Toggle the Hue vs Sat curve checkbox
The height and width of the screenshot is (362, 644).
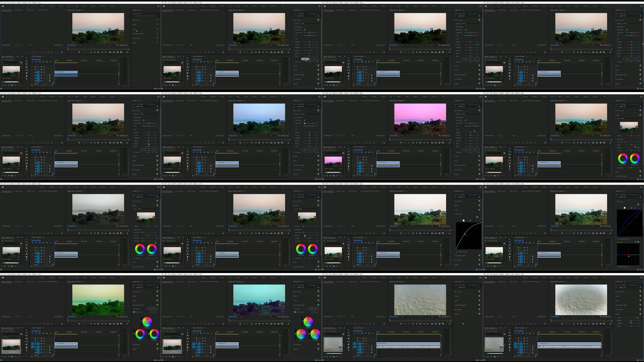coord(638,242)
